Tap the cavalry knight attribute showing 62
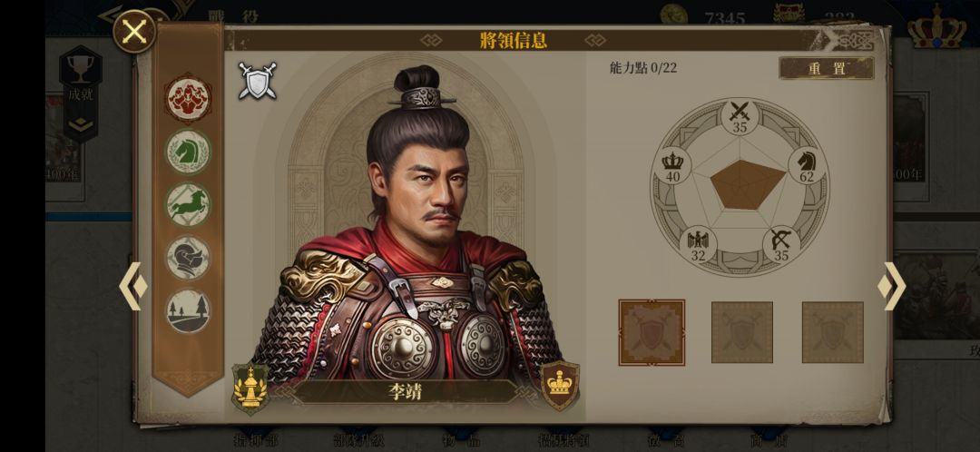The height and width of the screenshot is (452, 980). [807, 166]
